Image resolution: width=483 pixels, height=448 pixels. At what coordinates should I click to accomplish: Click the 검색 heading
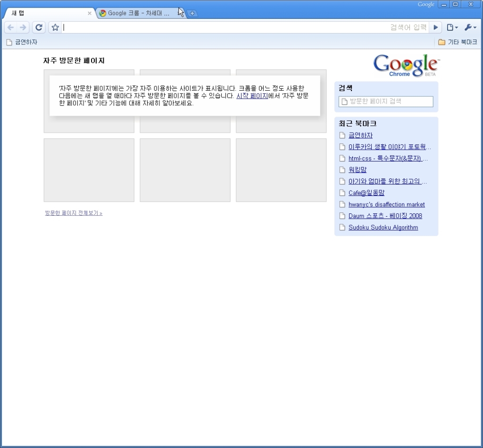pyautogui.click(x=345, y=88)
